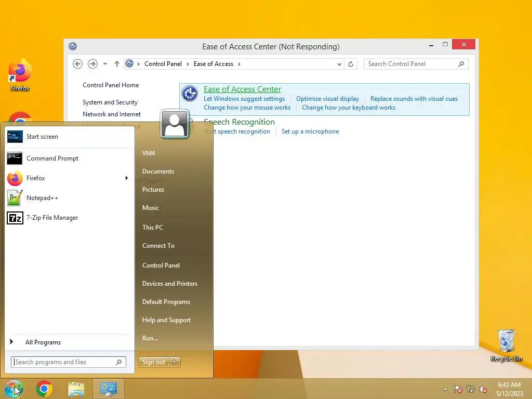Show hidden tray icons arrow
Viewport: 532px width, 399px height.
[445, 389]
